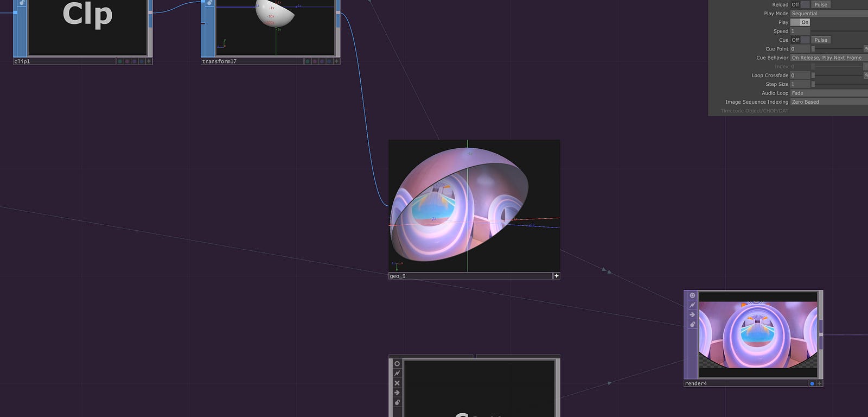The height and width of the screenshot is (417, 868).
Task: Click the Loop Crossfade slider handle
Action: [813, 75]
